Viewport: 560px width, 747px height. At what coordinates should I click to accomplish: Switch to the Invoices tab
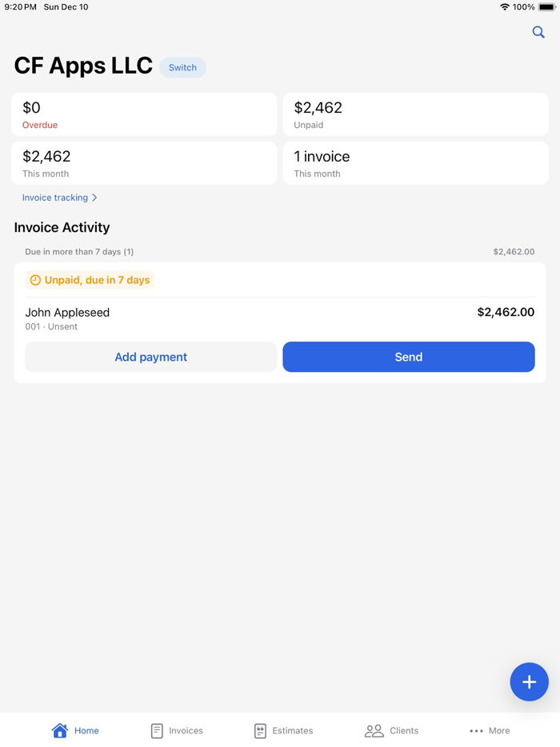pos(177,730)
